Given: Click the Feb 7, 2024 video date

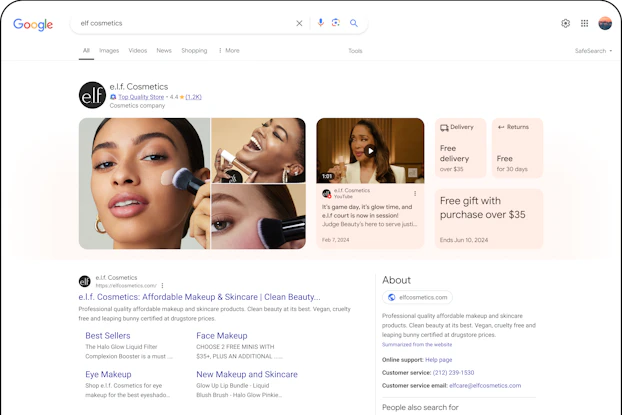Looking at the screenshot, I should click(336, 240).
